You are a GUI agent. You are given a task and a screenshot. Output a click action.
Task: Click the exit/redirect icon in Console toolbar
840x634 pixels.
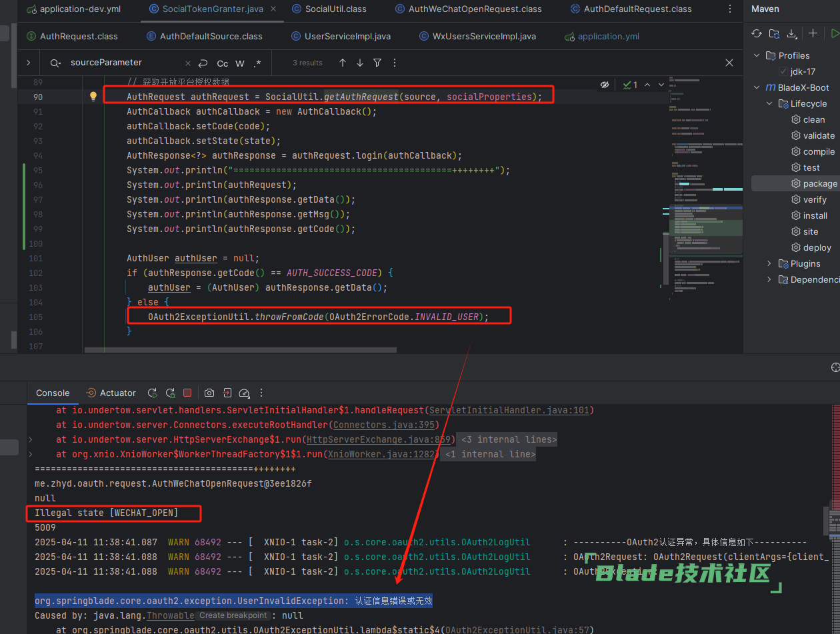pos(227,393)
